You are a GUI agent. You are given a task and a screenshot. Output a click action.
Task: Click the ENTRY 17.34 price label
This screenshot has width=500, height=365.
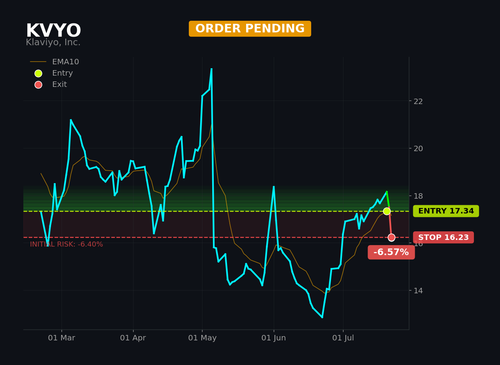point(446,211)
